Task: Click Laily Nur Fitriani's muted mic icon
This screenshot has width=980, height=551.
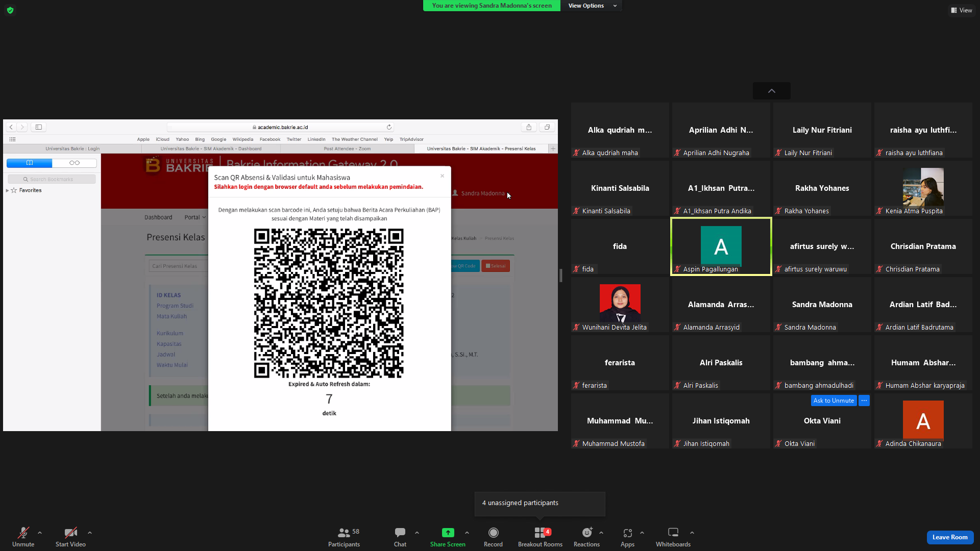Action: pyautogui.click(x=778, y=153)
